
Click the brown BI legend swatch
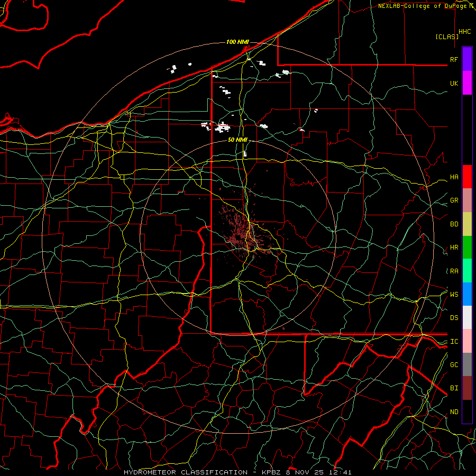pyautogui.click(x=467, y=388)
